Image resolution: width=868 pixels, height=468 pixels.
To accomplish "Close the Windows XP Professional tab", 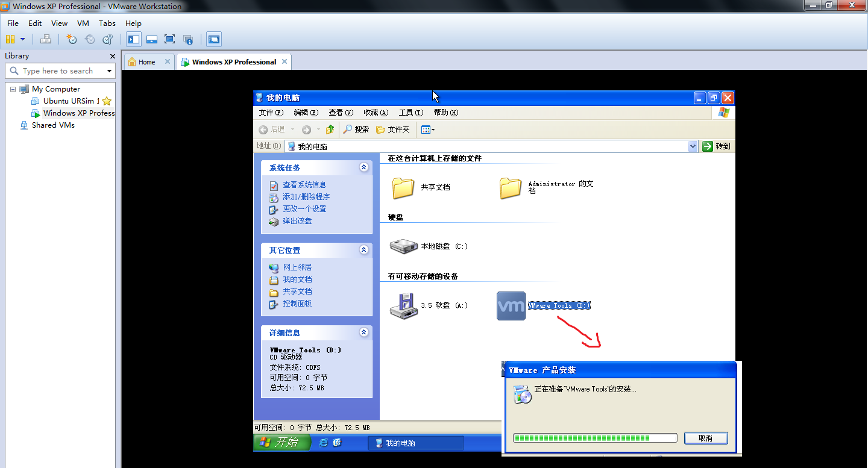I will click(285, 61).
